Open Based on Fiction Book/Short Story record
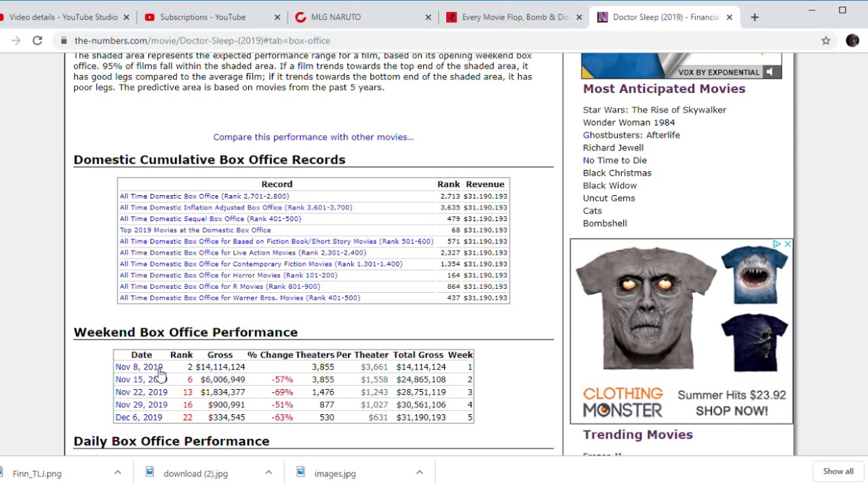Image resolution: width=868 pixels, height=488 pixels. [x=276, y=241]
